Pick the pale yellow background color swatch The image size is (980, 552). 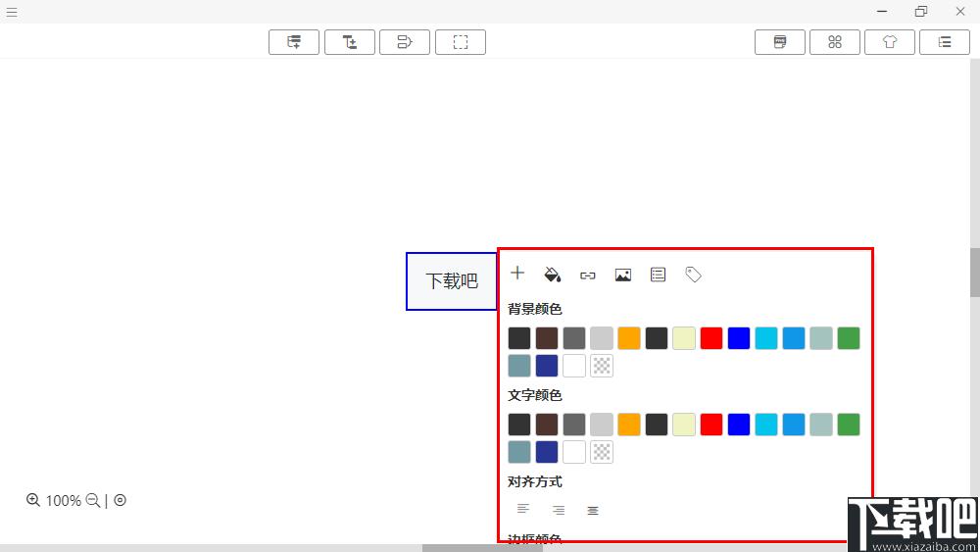[x=684, y=338]
